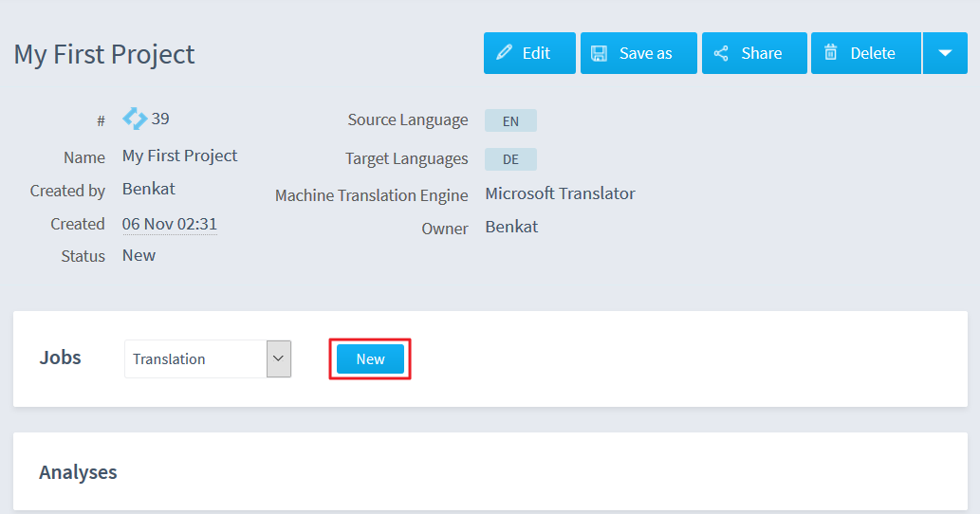Click the My First Project page title
The height and width of the screenshot is (514, 980).
click(103, 54)
